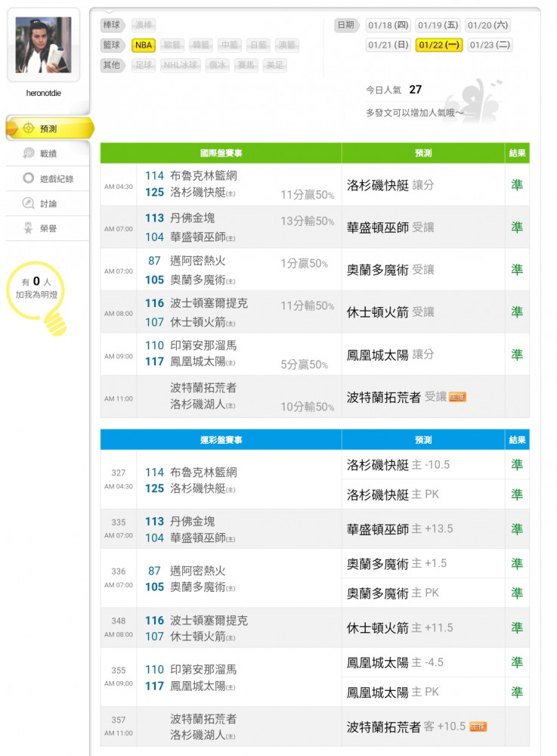Click 波士頓塞爾提克 in 國際盤 table
557x756 pixels.
[x=209, y=303]
